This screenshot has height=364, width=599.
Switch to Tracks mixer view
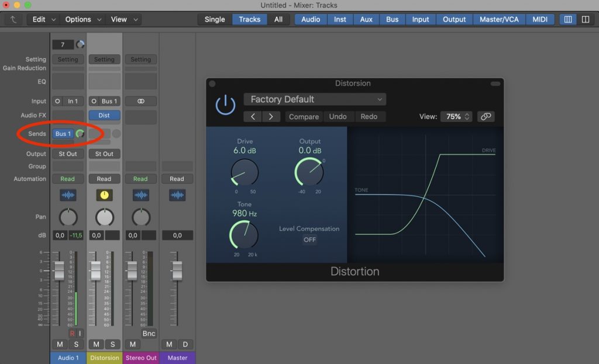click(x=249, y=19)
